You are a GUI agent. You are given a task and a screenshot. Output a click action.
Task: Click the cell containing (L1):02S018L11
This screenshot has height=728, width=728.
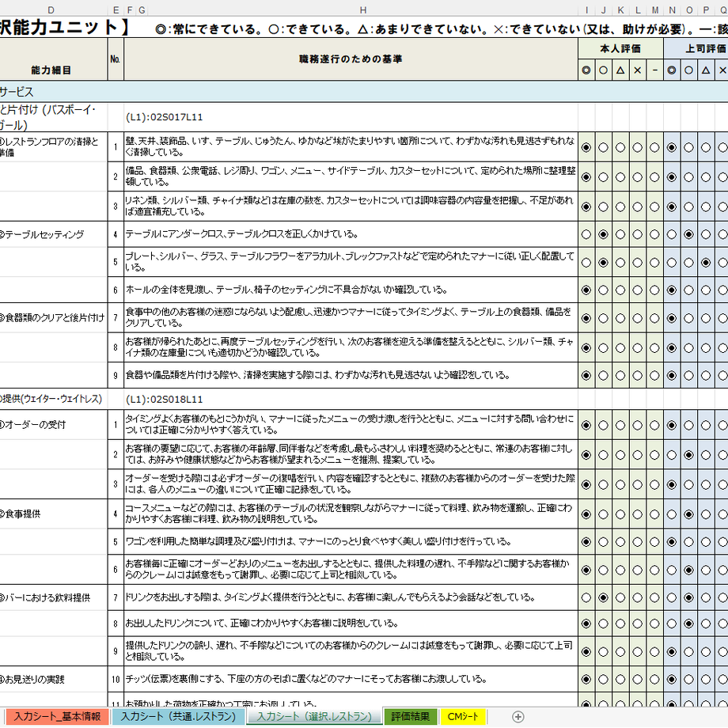351,400
